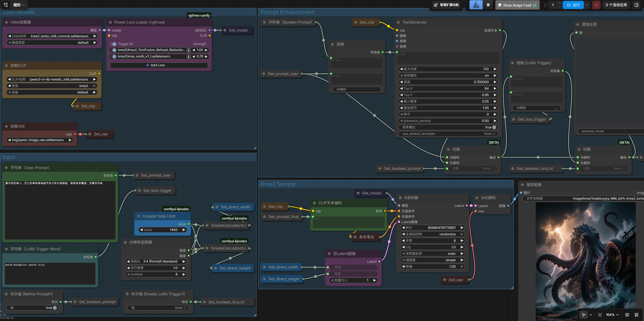This screenshot has height=321, width=644.
Task: Click the sailboat icon in the top toolbar
Action: [476, 5]
